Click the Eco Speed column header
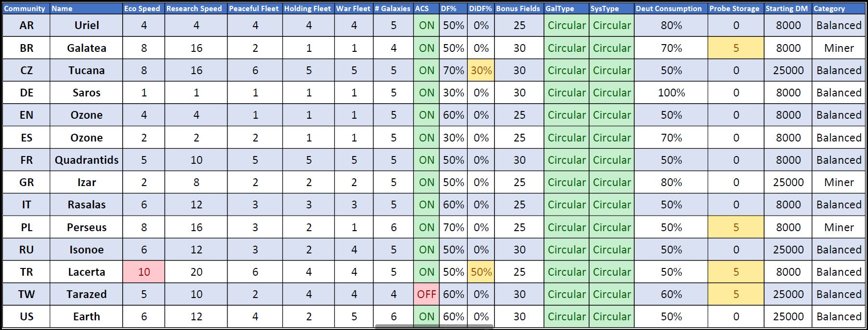Viewport: 868px width, 330px height. pos(143,8)
